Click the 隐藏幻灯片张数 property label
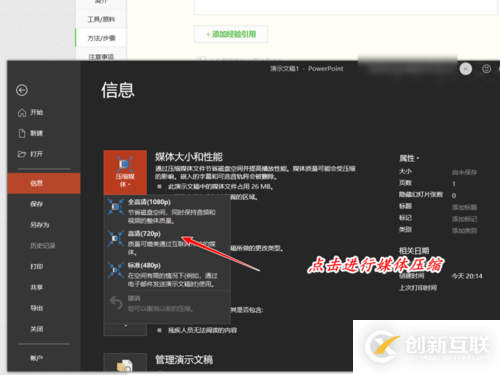 tap(421, 194)
